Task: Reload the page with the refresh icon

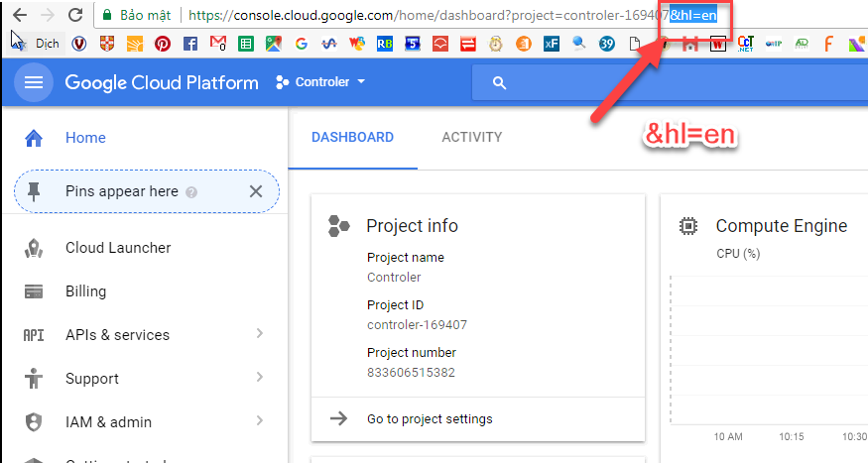Action: [x=75, y=15]
